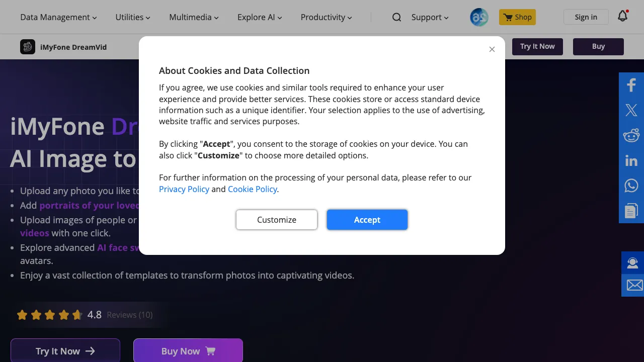The width and height of the screenshot is (644, 362).
Task: Share page on LinkedIn
Action: coord(631,160)
